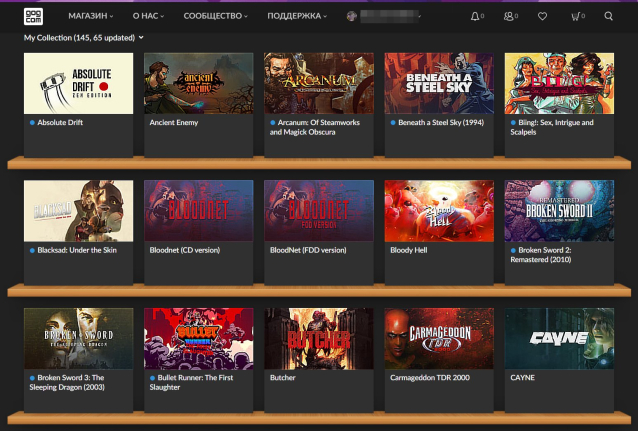
Task: Open the Butcher cover thumbnail
Action: (x=319, y=339)
